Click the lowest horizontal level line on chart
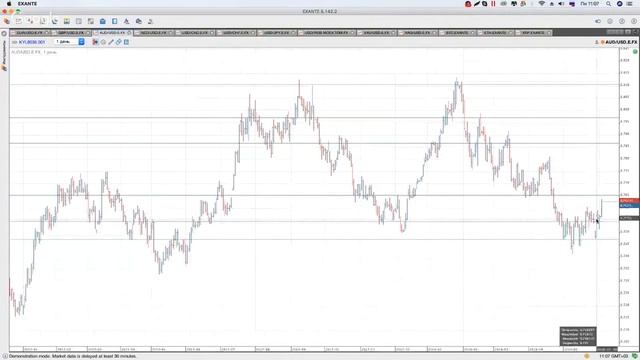 click(x=314, y=240)
